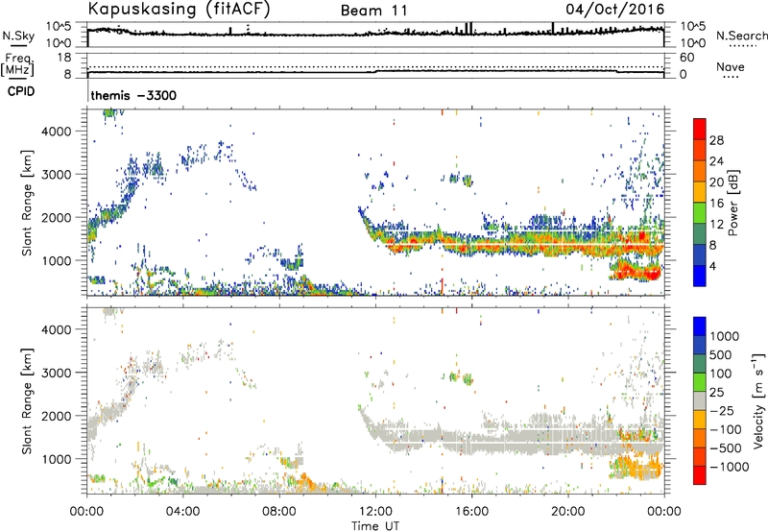Click the date '04/Oct/2016'
Image resolution: width=768 pixels, height=532 pixels.
click(615, 9)
